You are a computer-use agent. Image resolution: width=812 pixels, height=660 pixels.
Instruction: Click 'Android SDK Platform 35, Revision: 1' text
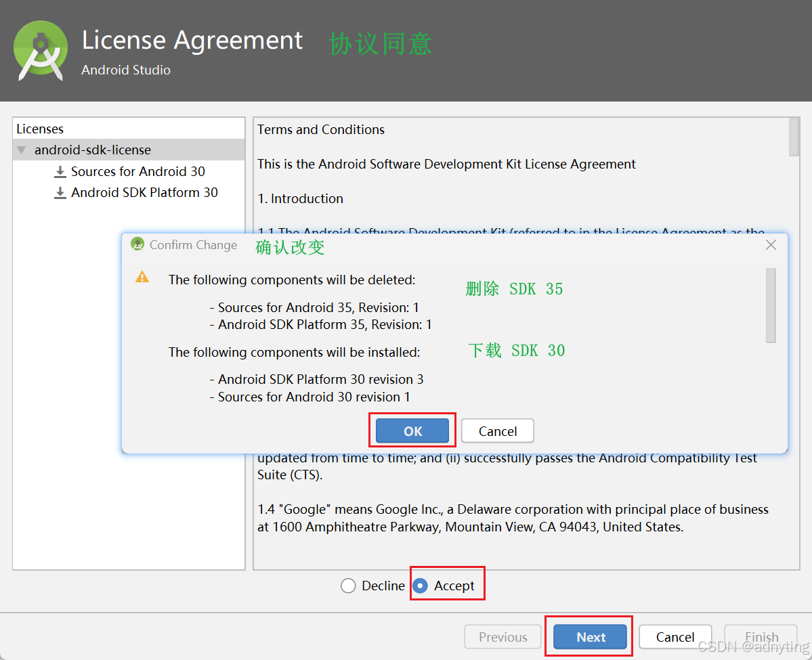click(x=324, y=324)
